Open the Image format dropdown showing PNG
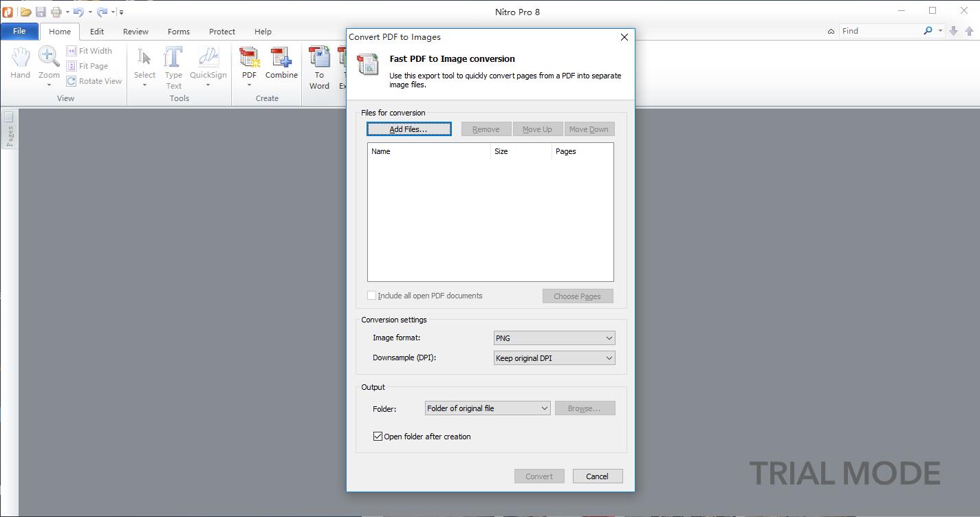980x517 pixels. [x=554, y=338]
